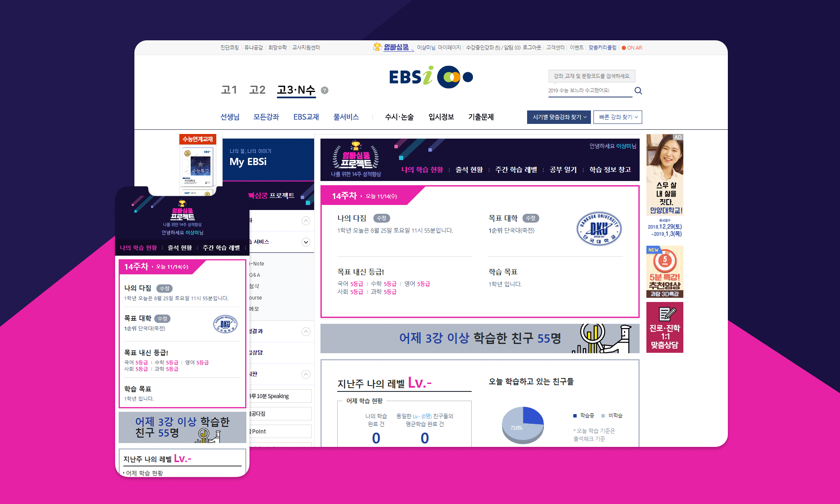This screenshot has height=504, width=840.
Task: Click the 희망수학 top link
Action: (x=278, y=48)
